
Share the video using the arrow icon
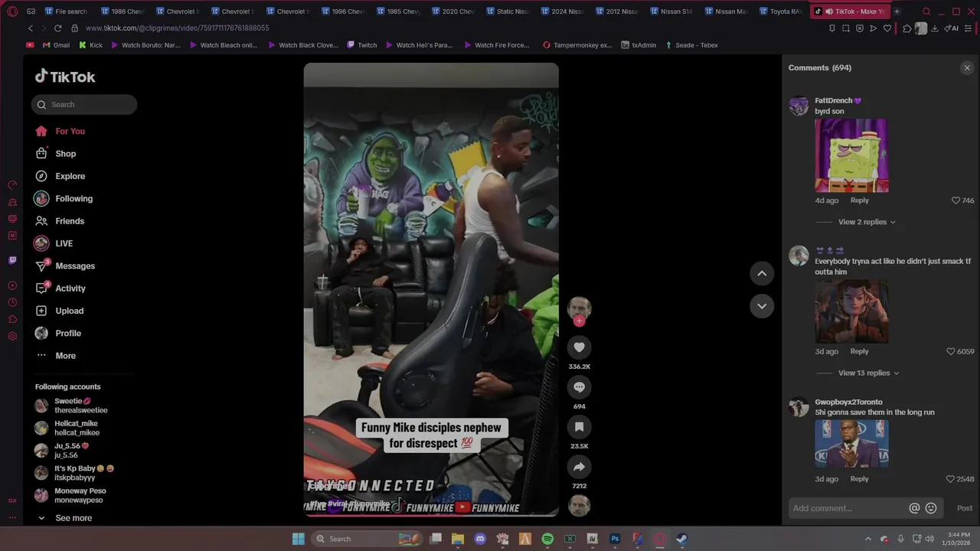579,467
